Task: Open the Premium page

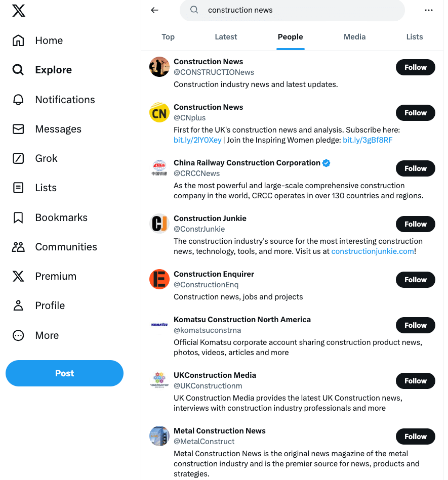Action: (56, 276)
